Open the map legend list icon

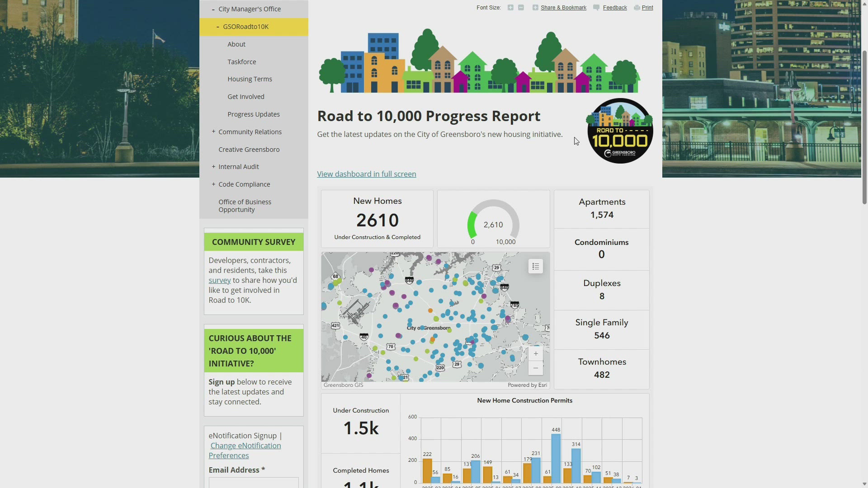[x=535, y=267]
